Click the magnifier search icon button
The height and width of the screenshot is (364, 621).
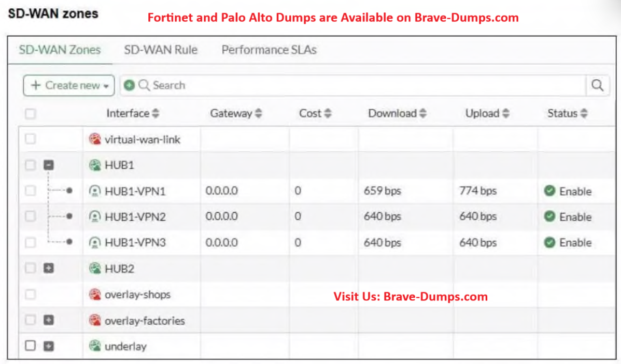[597, 85]
